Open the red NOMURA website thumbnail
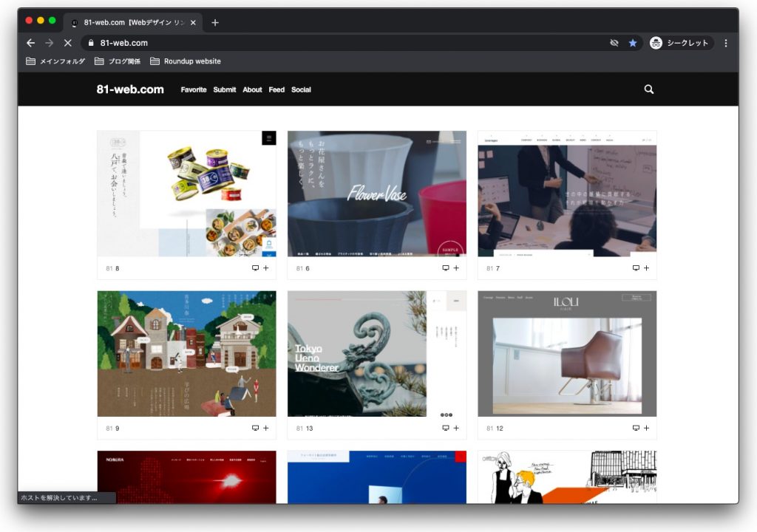Screen dimensions: 757x532 tap(187, 477)
